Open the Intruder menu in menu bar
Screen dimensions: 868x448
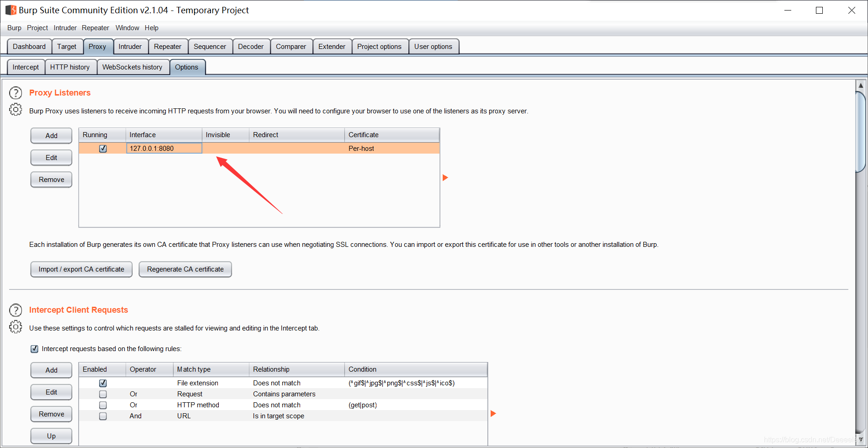click(65, 28)
